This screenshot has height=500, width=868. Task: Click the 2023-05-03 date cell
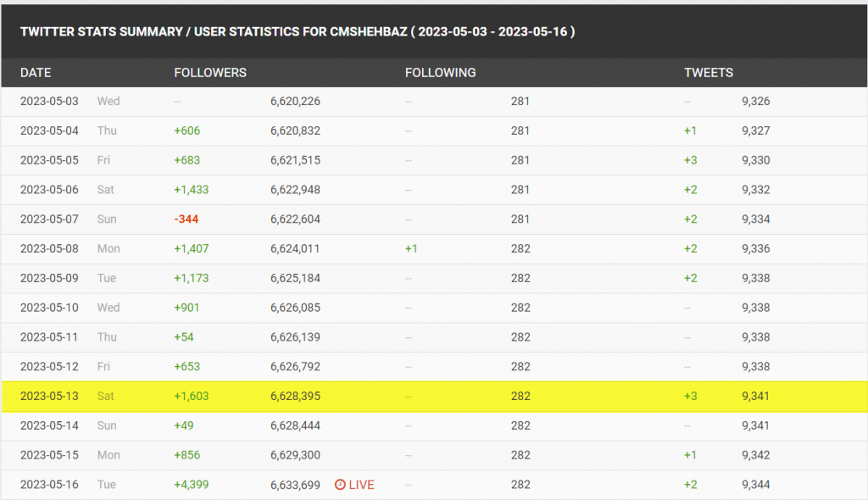pyautogui.click(x=49, y=102)
